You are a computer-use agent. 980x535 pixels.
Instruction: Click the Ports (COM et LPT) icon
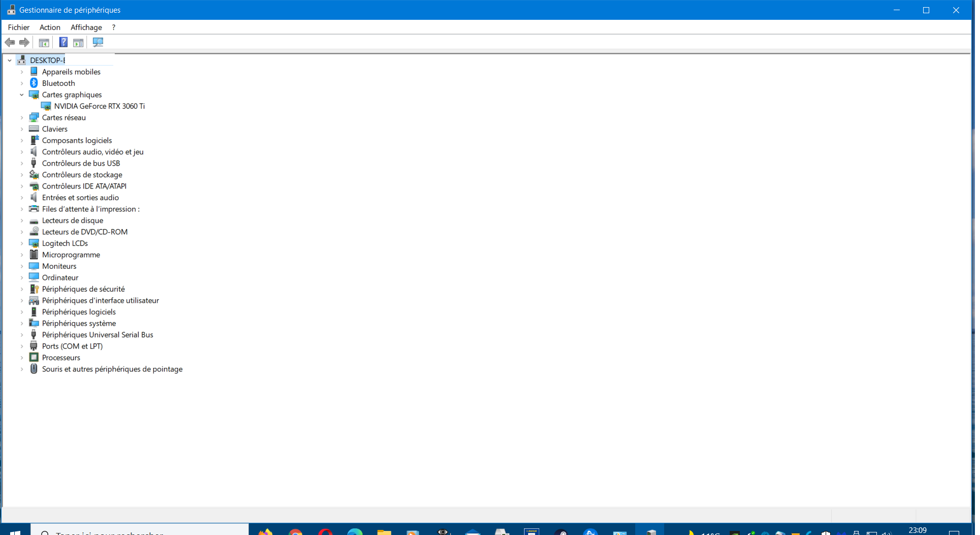(x=34, y=346)
